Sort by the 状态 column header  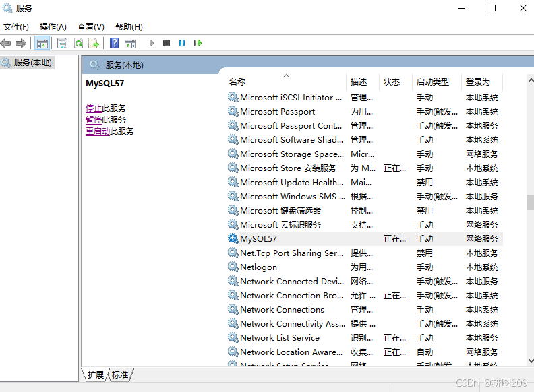[x=395, y=81]
